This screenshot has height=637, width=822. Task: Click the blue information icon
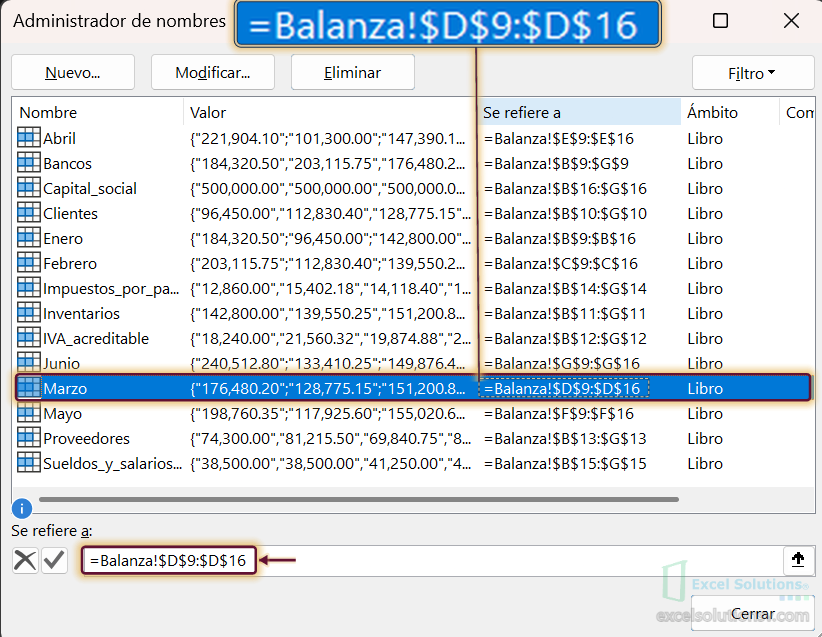(21, 508)
